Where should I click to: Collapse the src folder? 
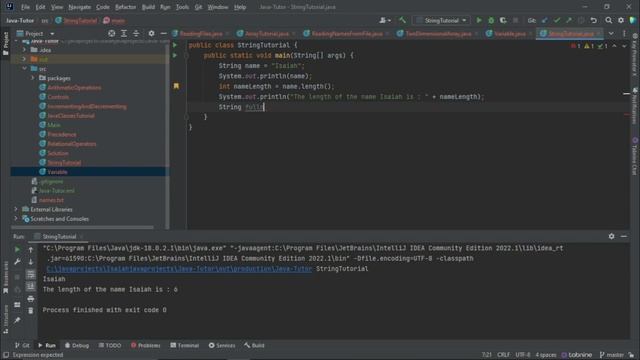pyautogui.click(x=24, y=69)
